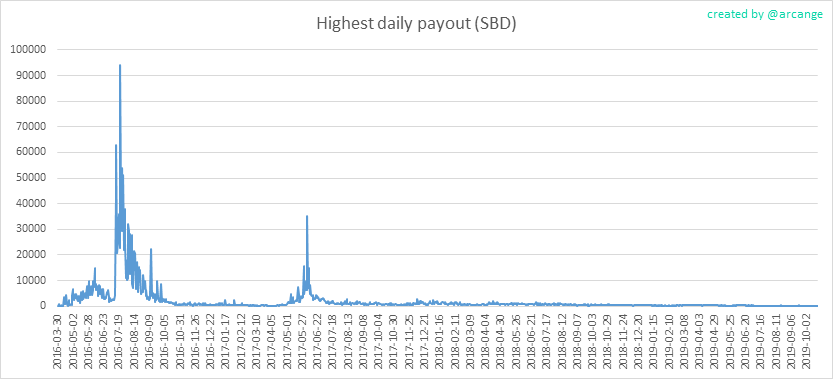Click the 100000 y-axis label
Viewport: 833px width, 379px height.
(x=29, y=49)
